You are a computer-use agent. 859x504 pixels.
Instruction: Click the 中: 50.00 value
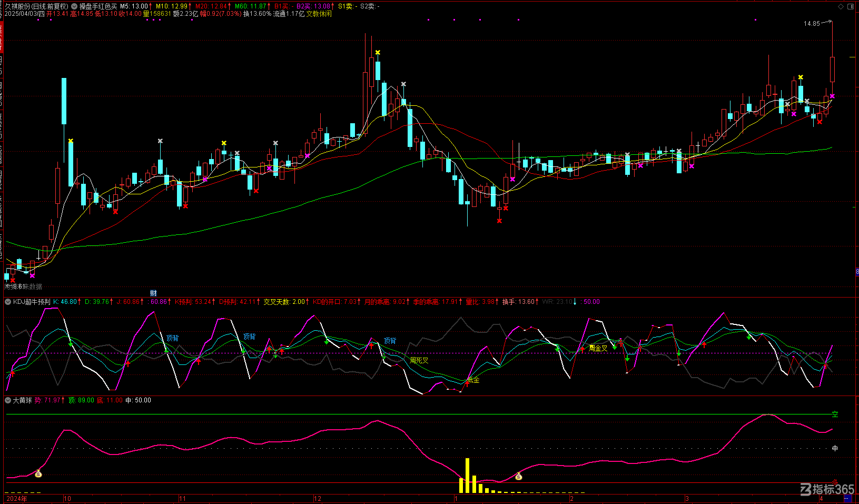tap(138, 400)
